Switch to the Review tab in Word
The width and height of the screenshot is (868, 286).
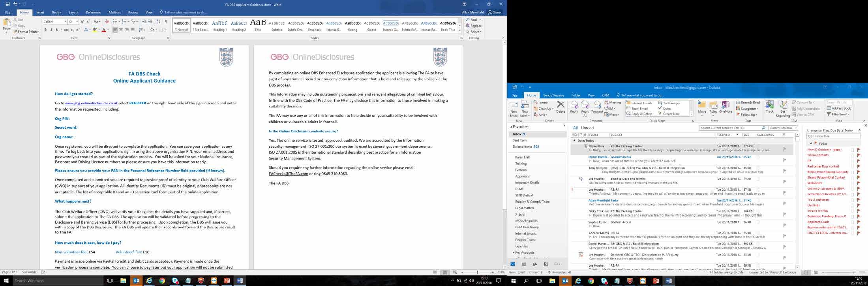coord(133,13)
